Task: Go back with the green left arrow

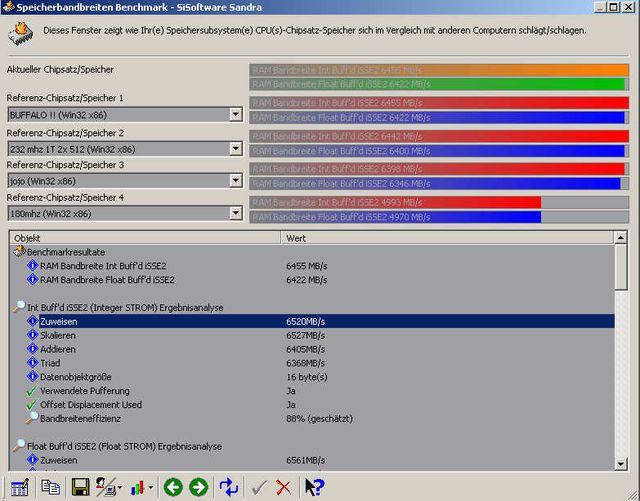Action: tap(173, 487)
